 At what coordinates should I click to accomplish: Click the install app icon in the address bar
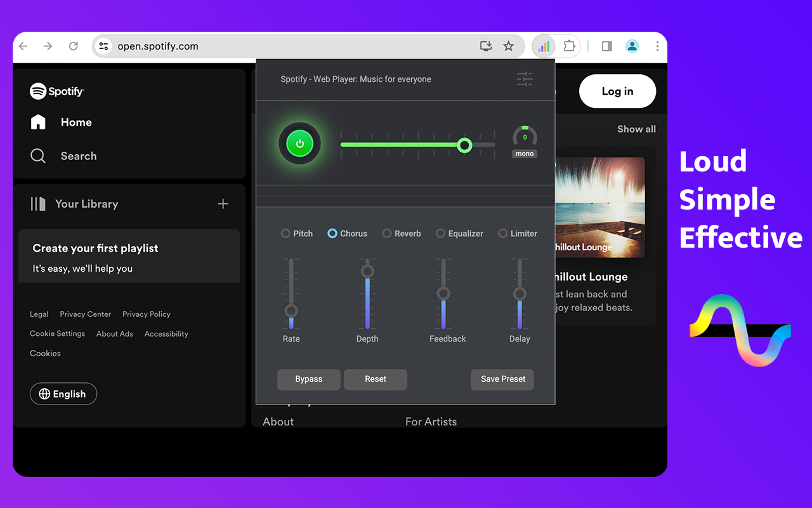click(x=486, y=46)
